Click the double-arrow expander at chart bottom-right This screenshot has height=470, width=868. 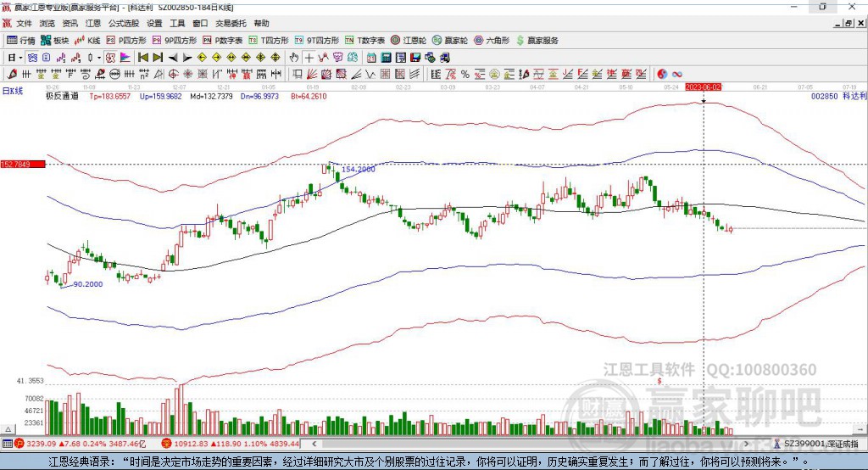(x=860, y=429)
